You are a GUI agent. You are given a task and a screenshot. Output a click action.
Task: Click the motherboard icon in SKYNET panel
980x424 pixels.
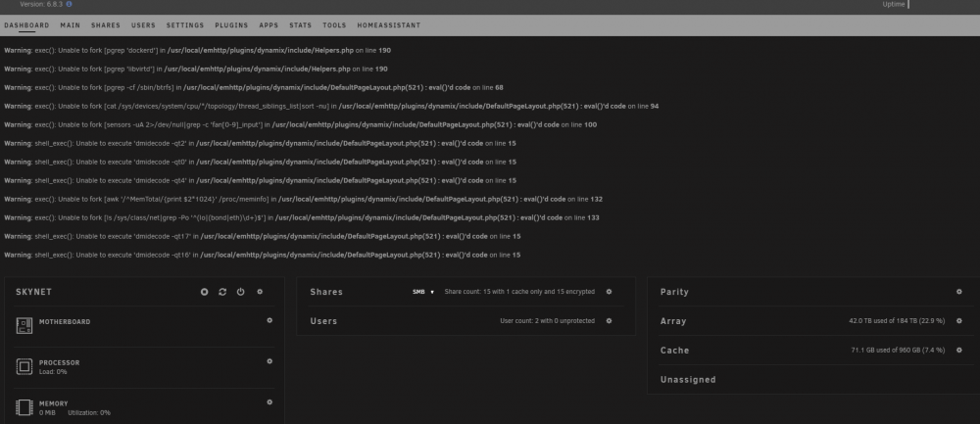(x=24, y=325)
